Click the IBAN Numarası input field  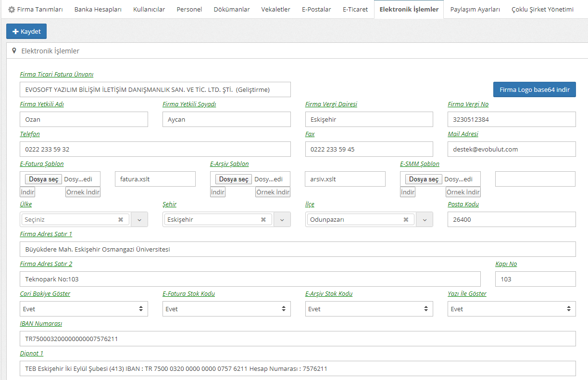(x=298, y=339)
